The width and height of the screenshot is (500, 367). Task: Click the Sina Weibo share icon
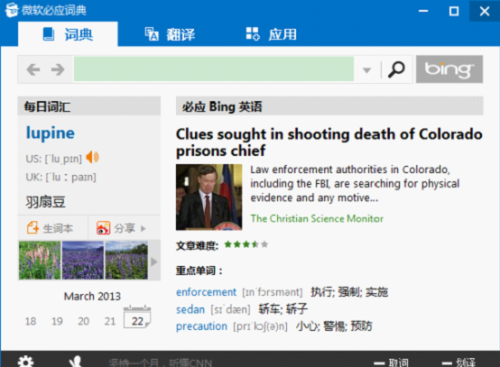[103, 228]
